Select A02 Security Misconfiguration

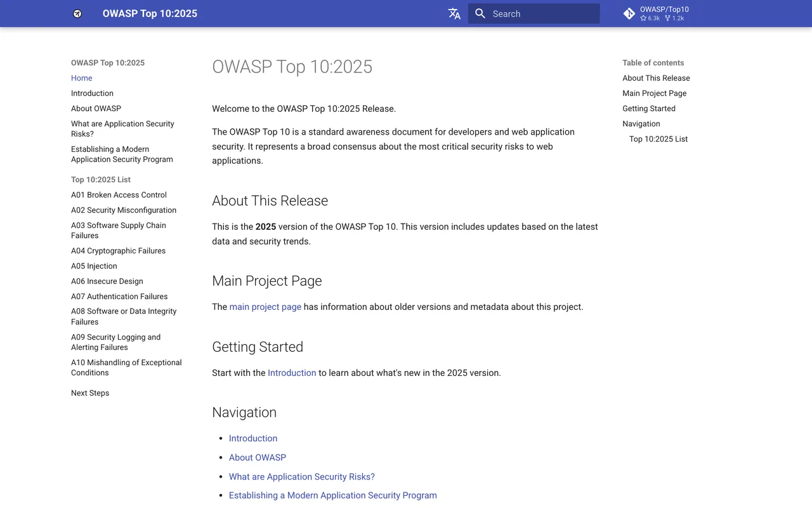[124, 210]
